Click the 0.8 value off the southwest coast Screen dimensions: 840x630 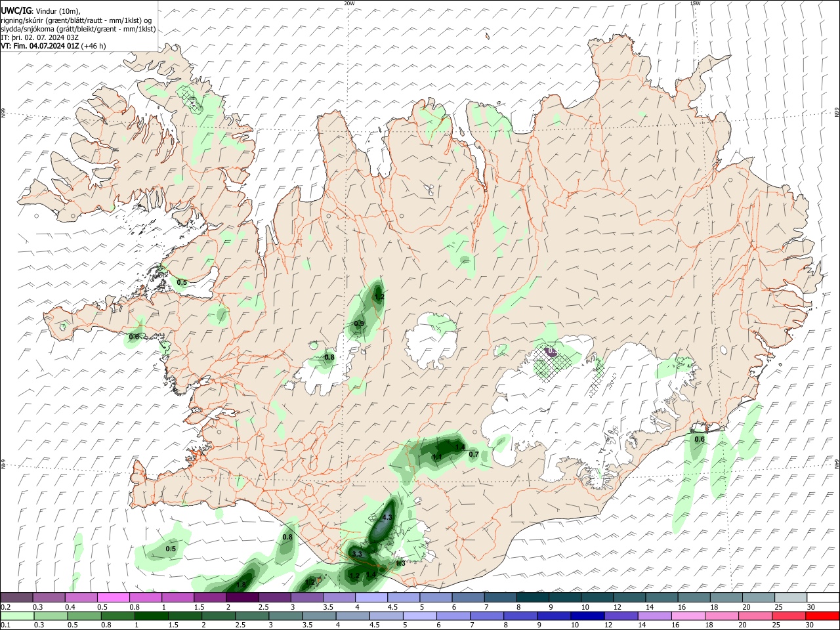coord(287,537)
